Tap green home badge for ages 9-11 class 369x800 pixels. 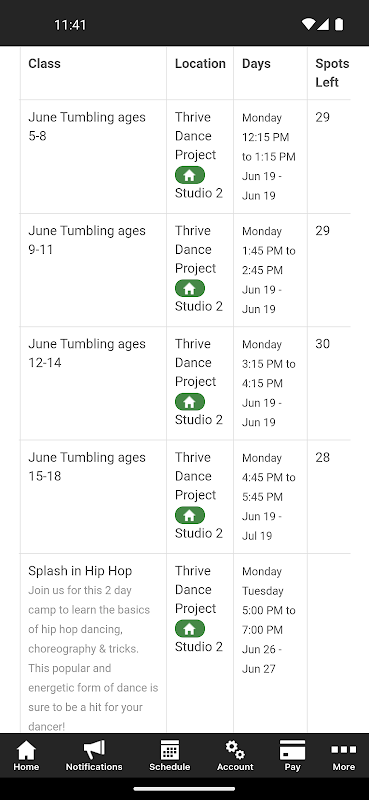point(190,288)
